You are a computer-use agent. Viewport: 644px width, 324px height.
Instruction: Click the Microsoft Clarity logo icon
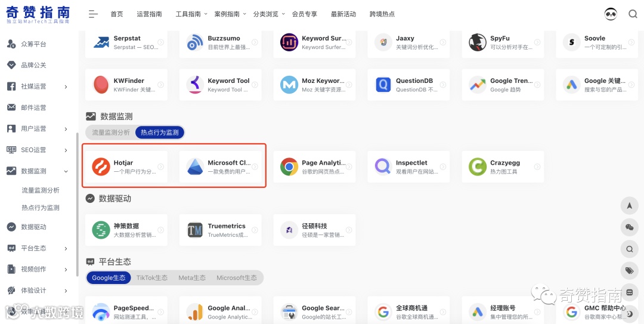(195, 166)
